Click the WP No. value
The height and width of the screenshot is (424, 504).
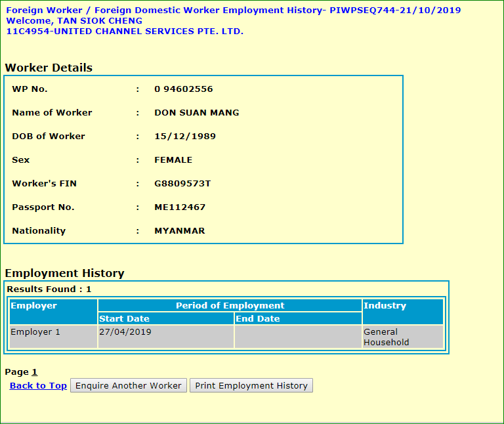click(x=183, y=89)
